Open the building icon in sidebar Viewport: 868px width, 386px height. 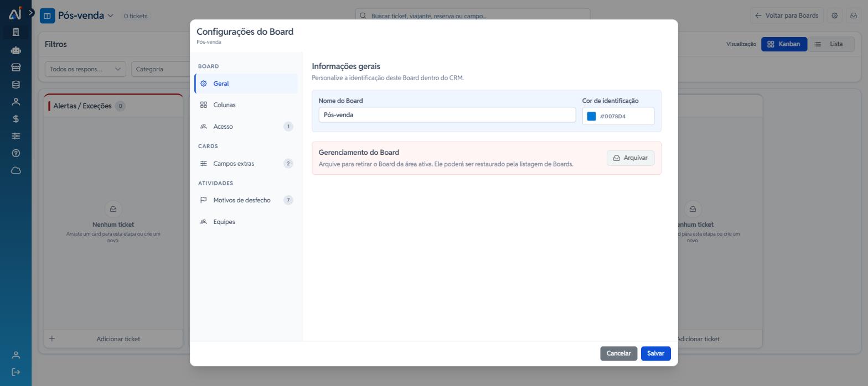[x=15, y=32]
